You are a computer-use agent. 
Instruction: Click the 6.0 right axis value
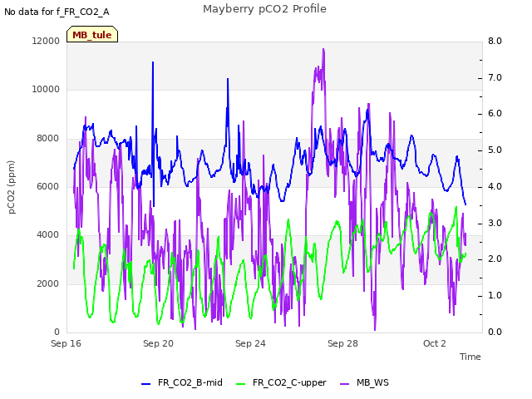coord(495,113)
